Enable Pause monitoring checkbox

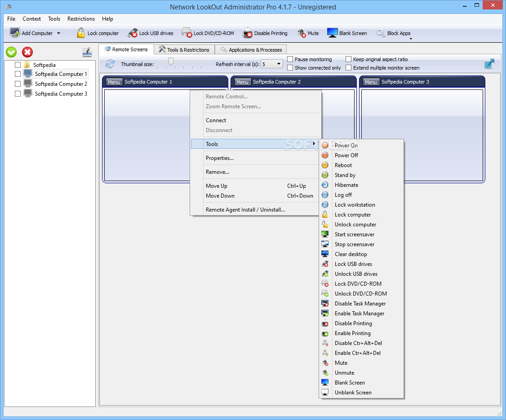tap(290, 59)
